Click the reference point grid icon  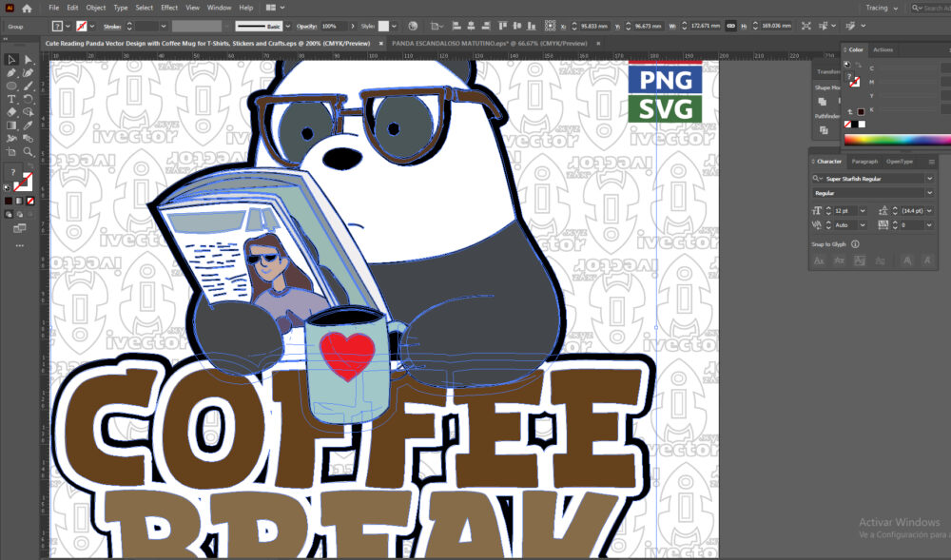point(550,26)
